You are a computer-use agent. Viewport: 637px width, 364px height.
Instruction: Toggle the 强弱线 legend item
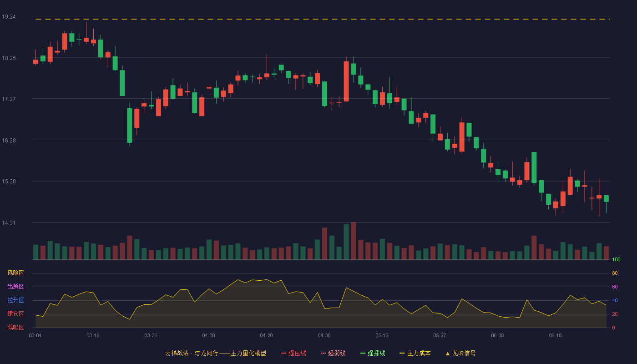pos(333,353)
